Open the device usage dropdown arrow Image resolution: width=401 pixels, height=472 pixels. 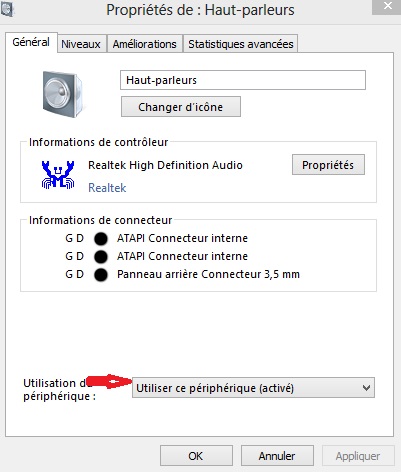(366, 388)
